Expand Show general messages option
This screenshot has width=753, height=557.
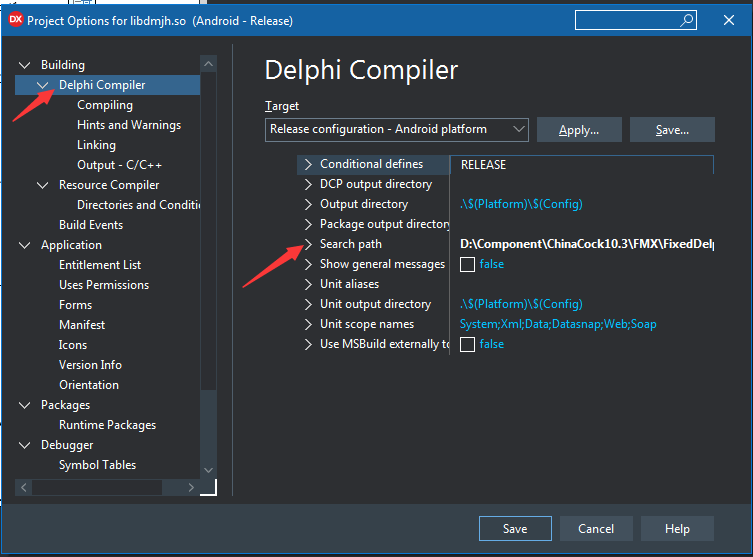pos(308,265)
